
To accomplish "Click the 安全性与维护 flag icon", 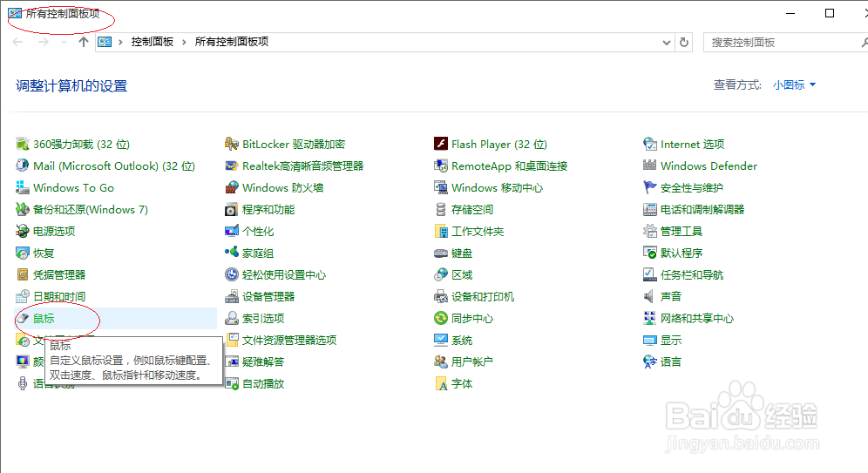I will click(650, 187).
